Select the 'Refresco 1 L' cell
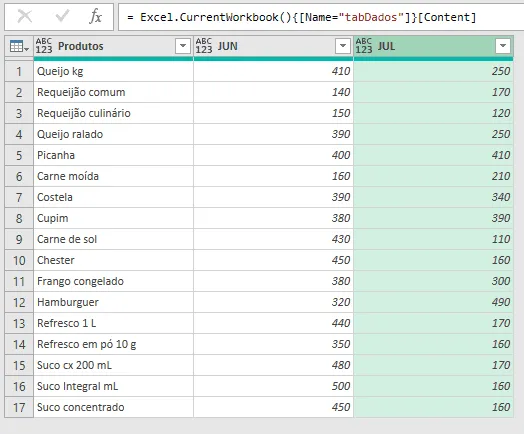The height and width of the screenshot is (434, 524). 114,323
